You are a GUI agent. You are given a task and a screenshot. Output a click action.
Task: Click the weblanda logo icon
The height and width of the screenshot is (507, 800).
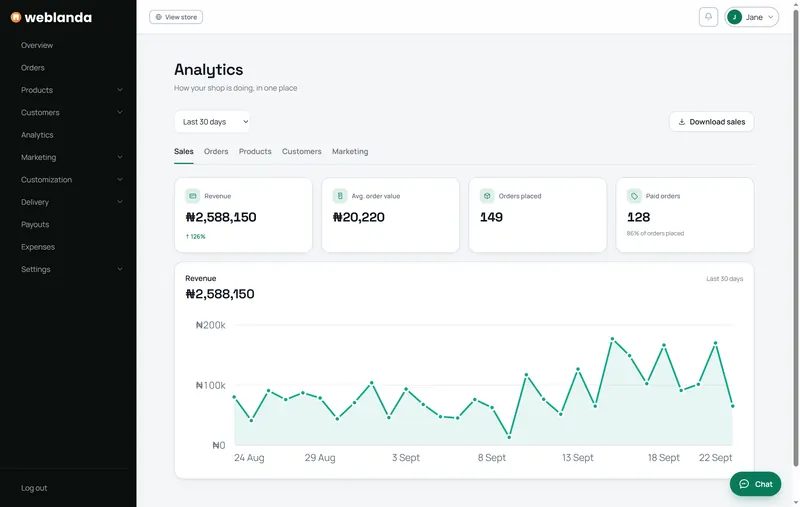click(x=16, y=17)
